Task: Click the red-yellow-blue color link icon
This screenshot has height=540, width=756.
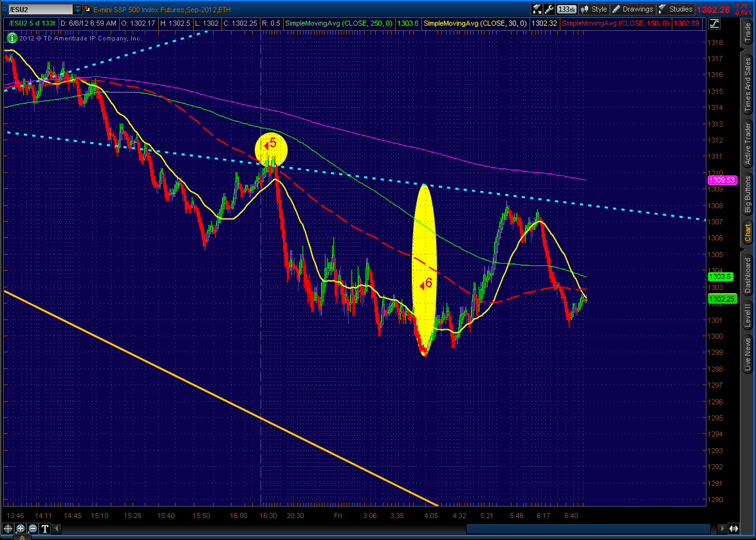Action: (88, 9)
